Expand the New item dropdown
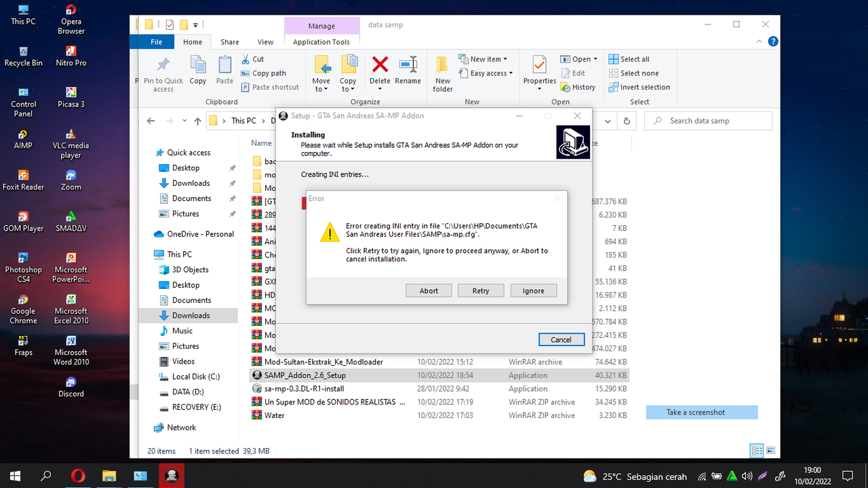 click(483, 59)
